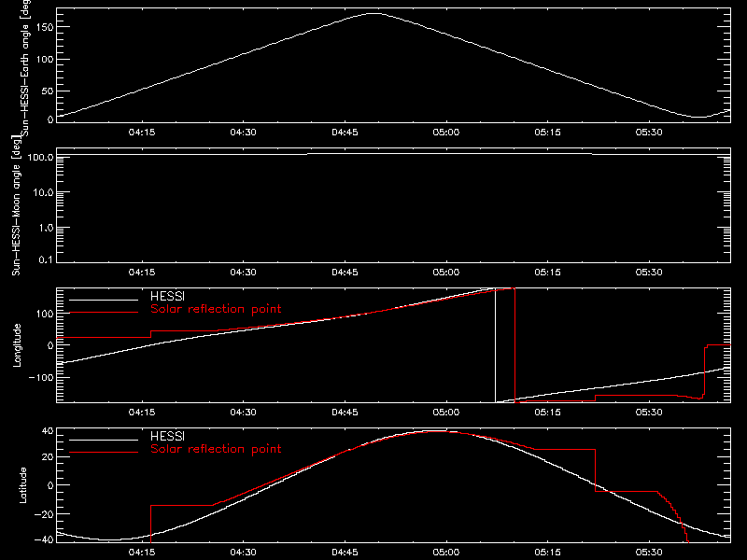Click 04:30 tick under Sun-HESSI-Earth angle plot
This screenshot has height=560, width=747.
click(x=243, y=133)
